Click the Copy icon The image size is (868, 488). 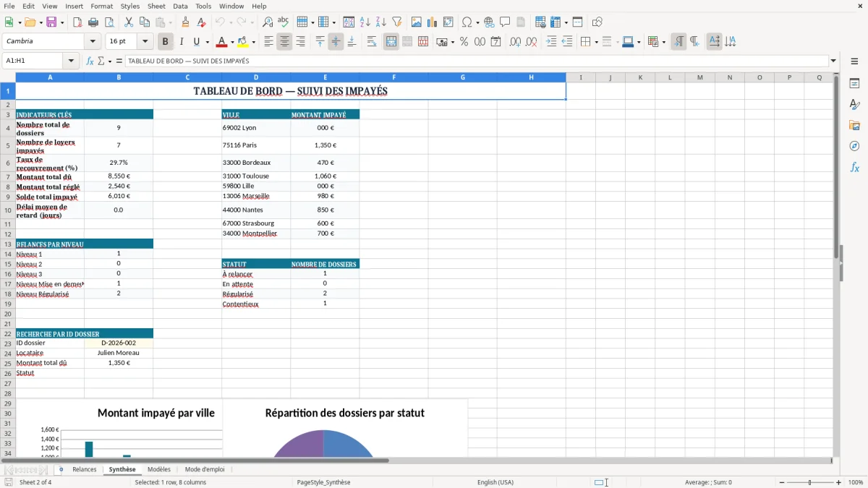[x=145, y=22]
